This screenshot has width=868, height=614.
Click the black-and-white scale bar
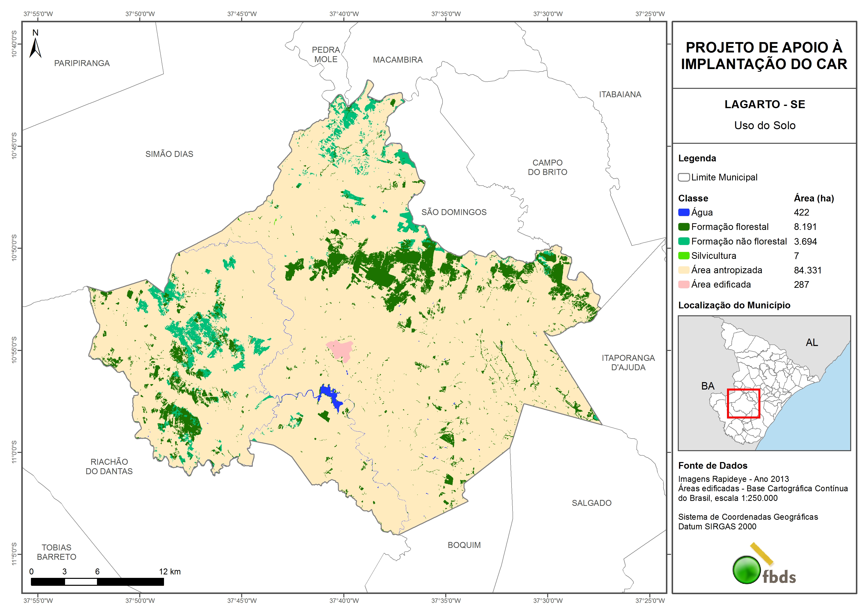97,582
